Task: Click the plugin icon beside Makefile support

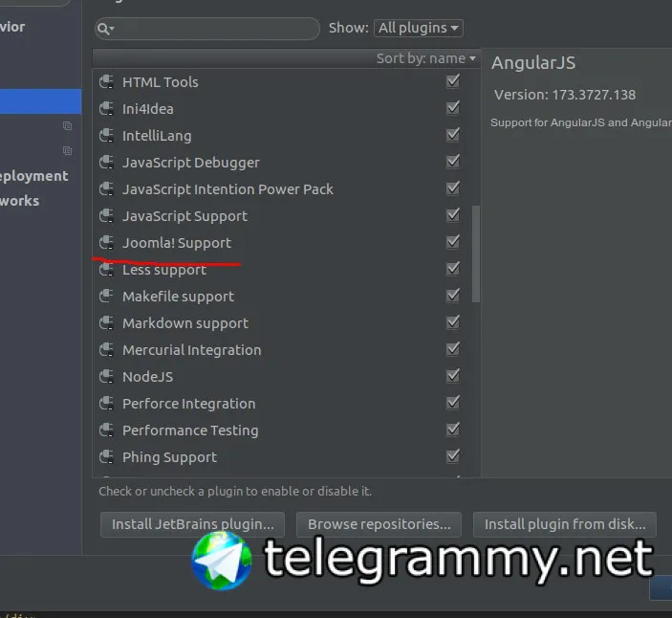Action: pos(106,297)
